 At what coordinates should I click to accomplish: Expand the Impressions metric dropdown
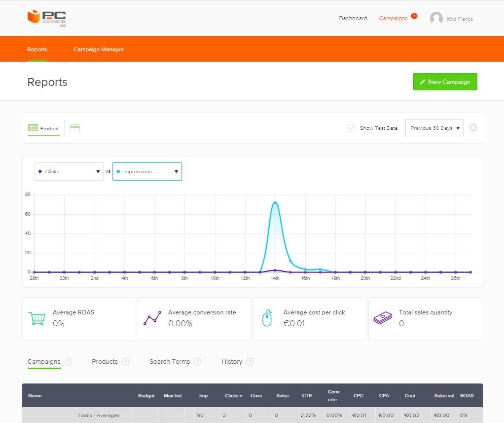tap(147, 172)
